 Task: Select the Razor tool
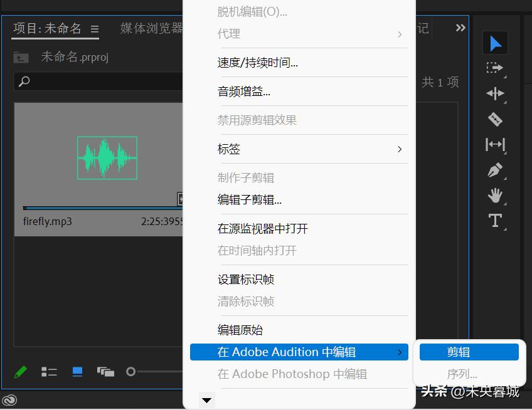(496, 119)
